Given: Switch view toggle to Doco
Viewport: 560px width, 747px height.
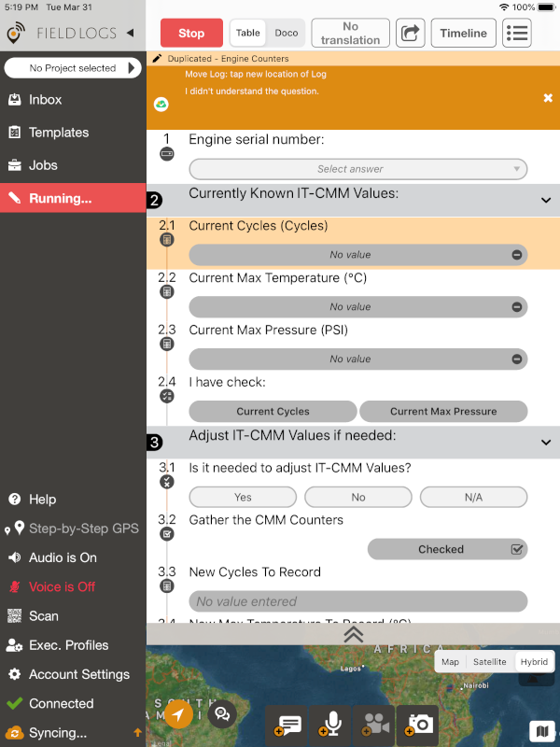Looking at the screenshot, I should click(287, 33).
